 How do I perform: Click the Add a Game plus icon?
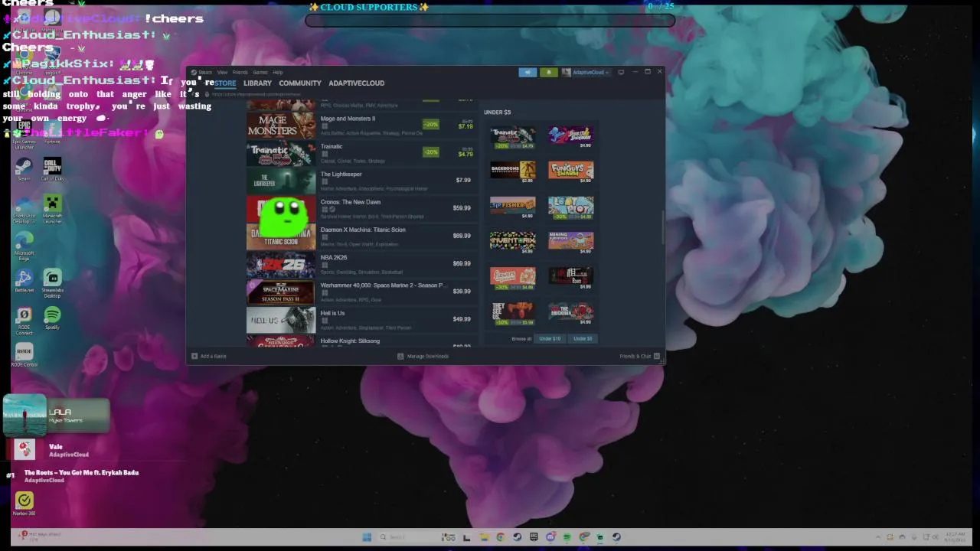coord(194,356)
